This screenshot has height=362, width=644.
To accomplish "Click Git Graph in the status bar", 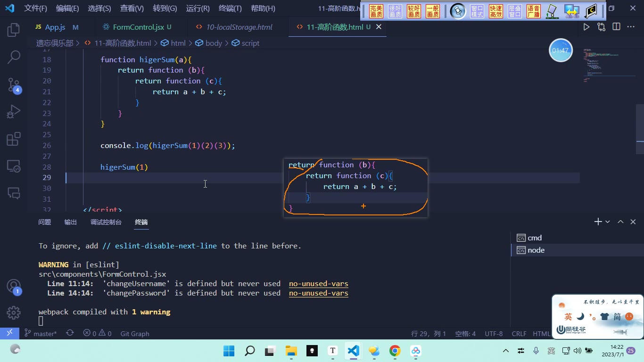I will pos(135,333).
